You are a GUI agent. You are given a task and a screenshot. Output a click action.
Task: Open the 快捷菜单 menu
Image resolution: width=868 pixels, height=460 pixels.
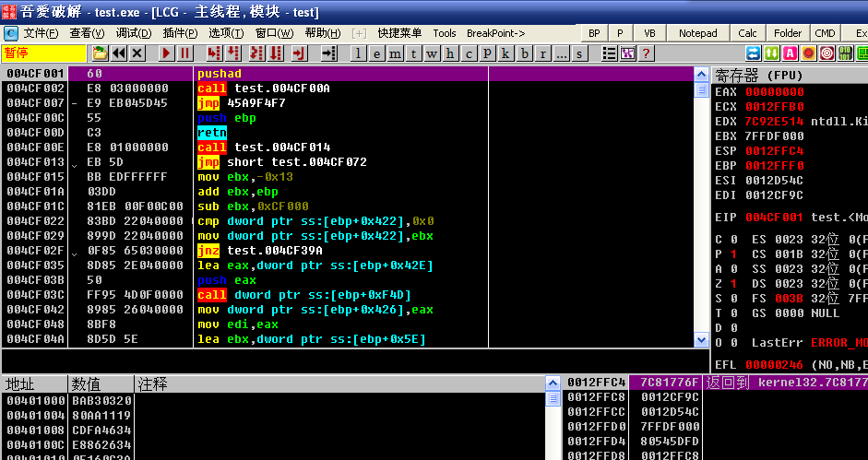pos(399,33)
